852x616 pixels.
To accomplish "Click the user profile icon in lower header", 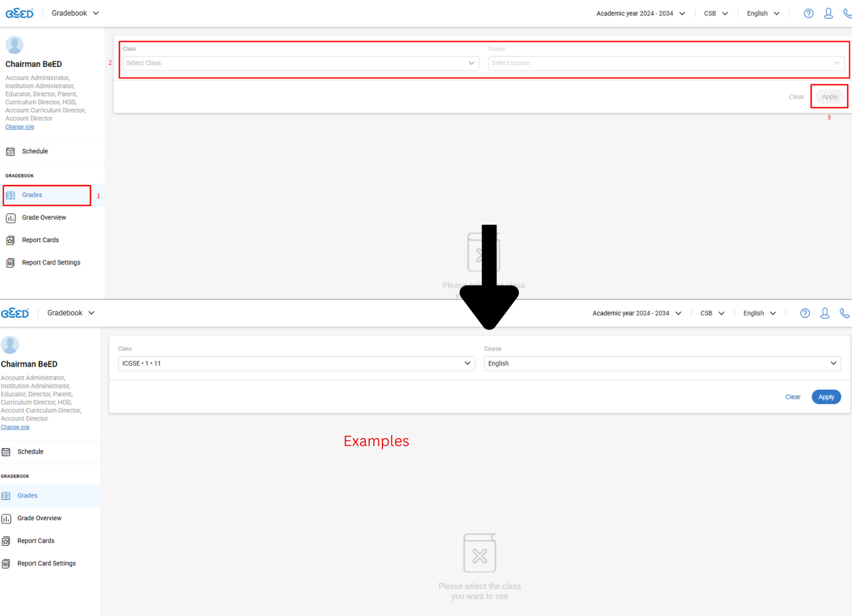I will [x=825, y=313].
